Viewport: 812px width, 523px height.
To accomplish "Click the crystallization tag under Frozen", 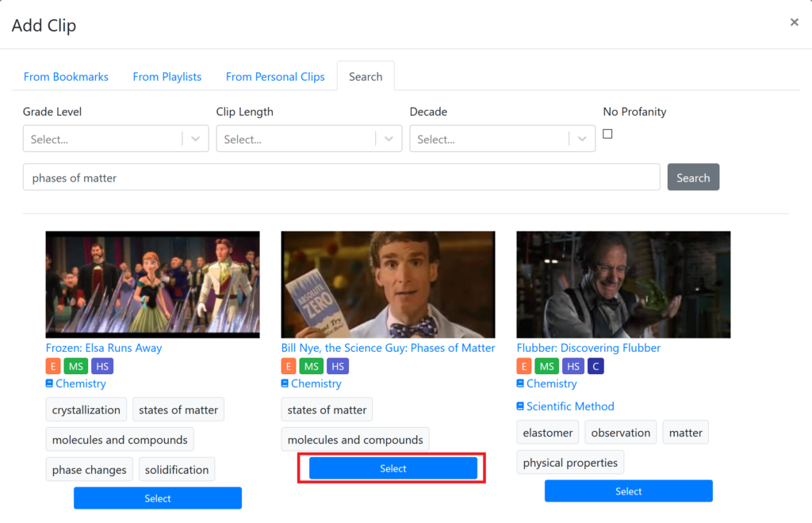I will pyautogui.click(x=86, y=410).
